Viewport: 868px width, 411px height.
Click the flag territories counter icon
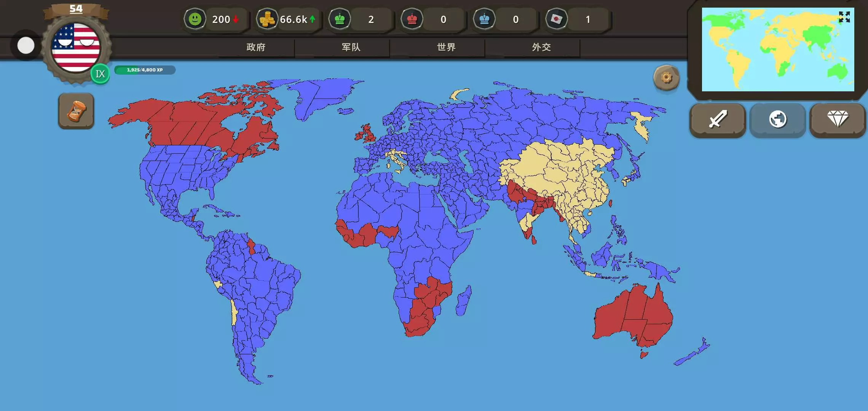coord(557,19)
